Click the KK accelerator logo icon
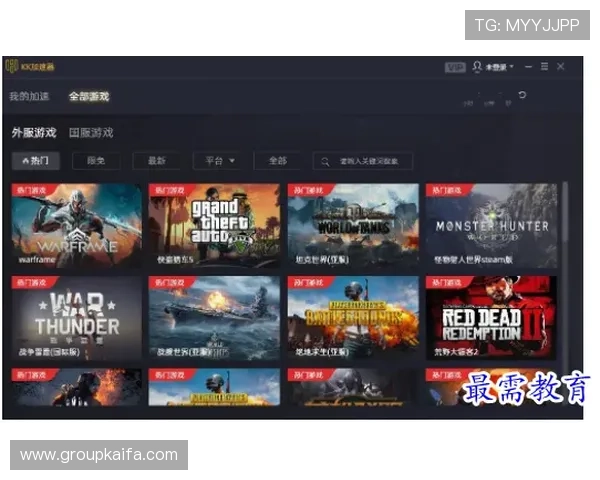 (12, 67)
